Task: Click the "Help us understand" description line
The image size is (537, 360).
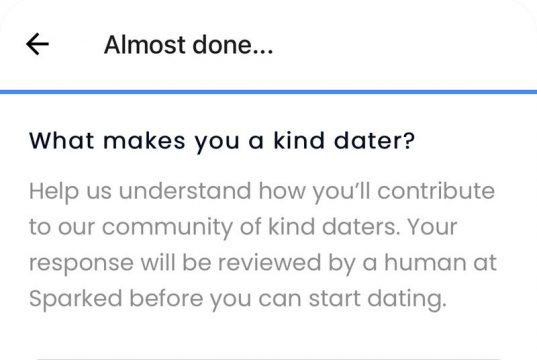Action: 262,191
